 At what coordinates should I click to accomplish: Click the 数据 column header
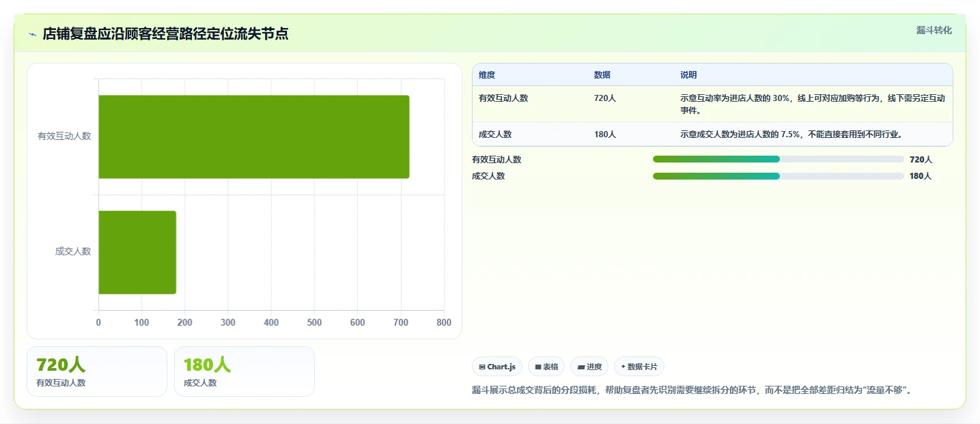click(602, 74)
